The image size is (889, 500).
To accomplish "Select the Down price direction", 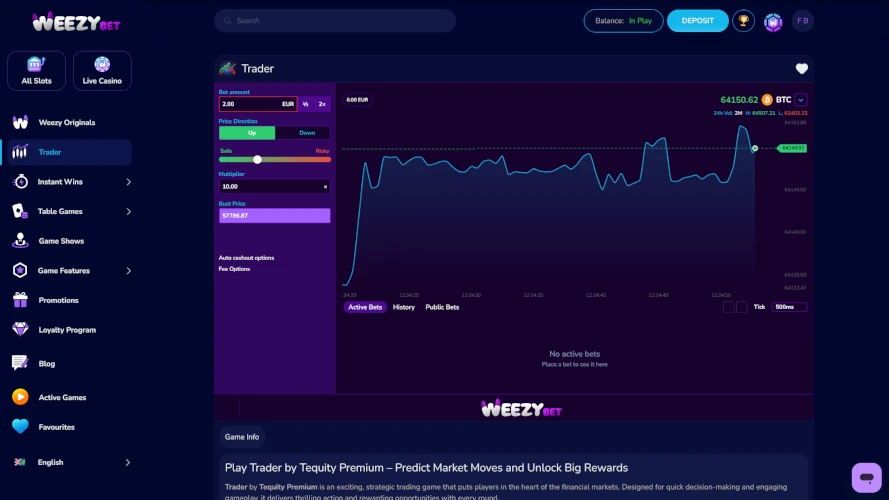I will click(307, 133).
